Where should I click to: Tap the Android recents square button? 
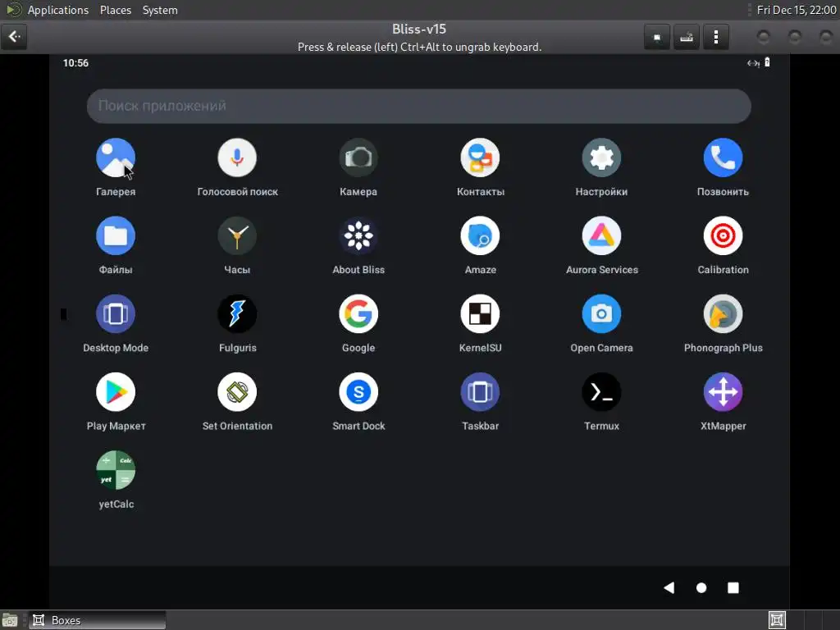[x=733, y=587]
